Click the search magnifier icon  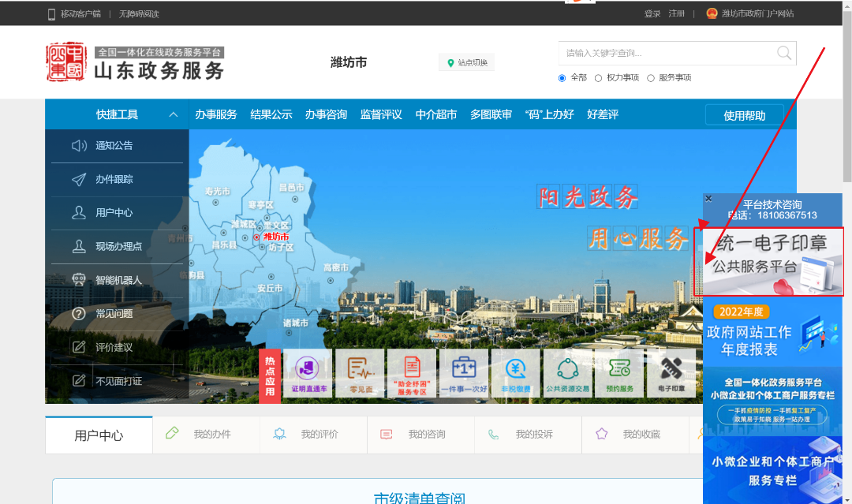coord(783,53)
